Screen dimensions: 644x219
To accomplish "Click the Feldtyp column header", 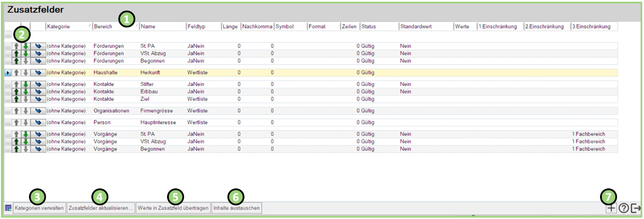I will 202,27.
